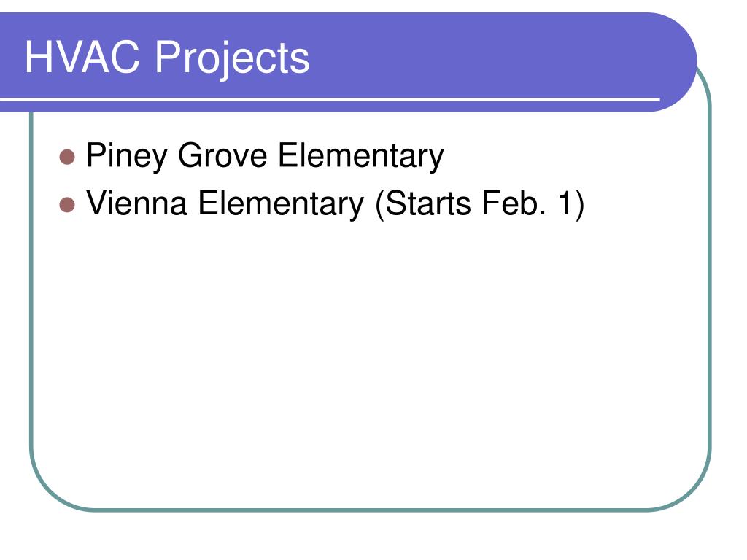Viewport: 747px width, 560px height.
Task: Click the empty slide body below the bullets
Action: point(370,362)
